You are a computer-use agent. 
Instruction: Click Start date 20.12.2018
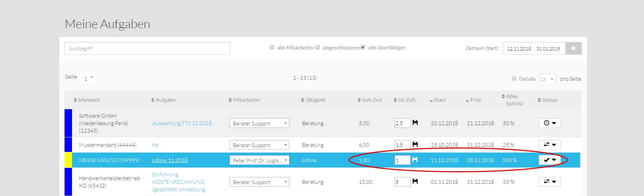[x=444, y=123]
